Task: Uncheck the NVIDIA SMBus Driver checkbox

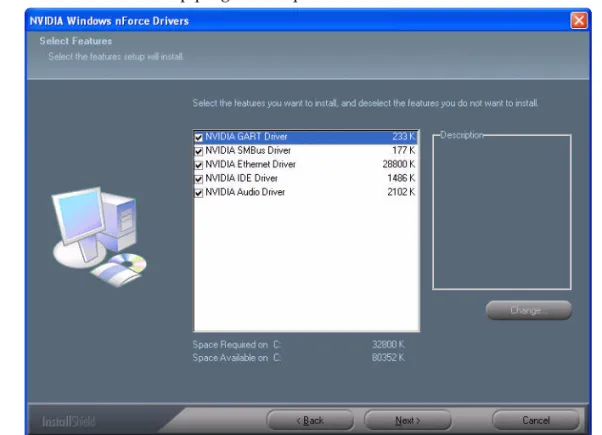Action: click(x=198, y=151)
